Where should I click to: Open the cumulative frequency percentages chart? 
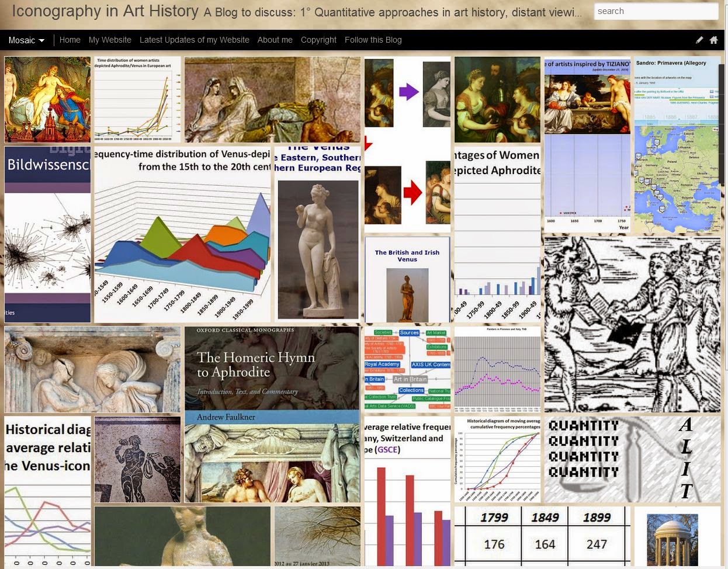(x=497, y=459)
